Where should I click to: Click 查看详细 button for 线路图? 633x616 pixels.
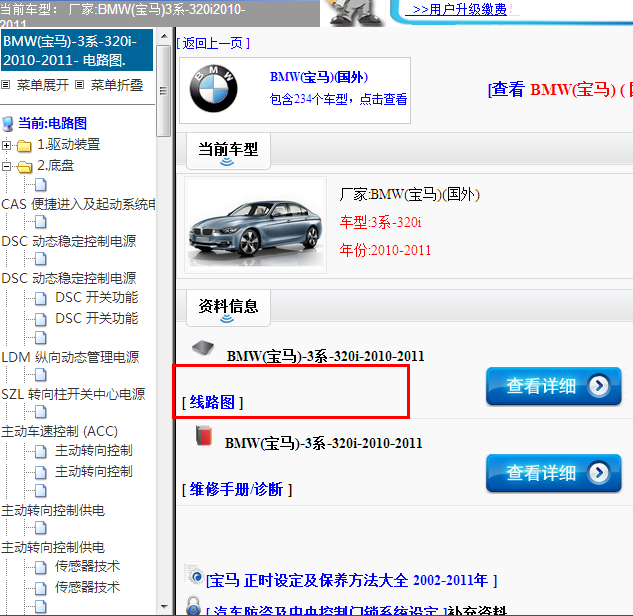[x=553, y=386]
